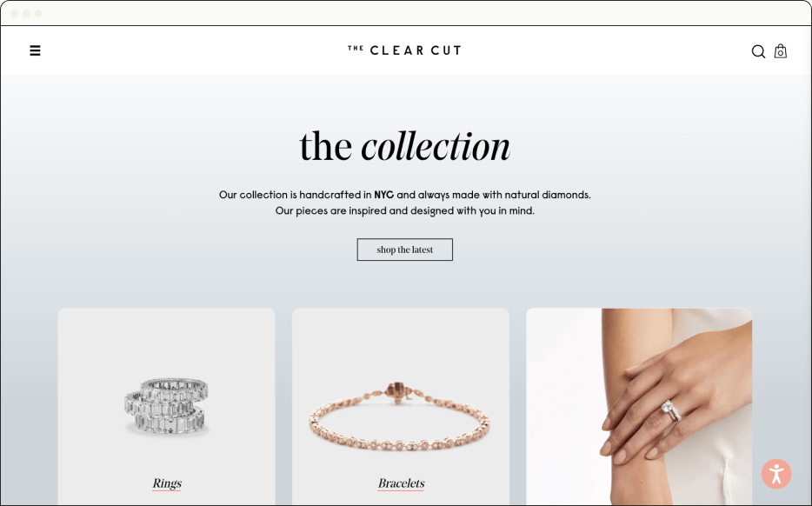
Task: Click the designed with you in mind text
Action: coord(473,210)
